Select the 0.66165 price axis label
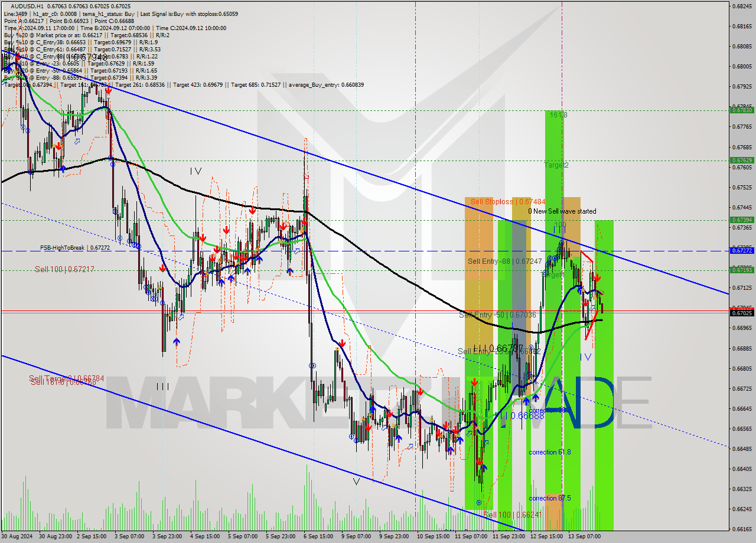This screenshot has width=756, height=543. 742,529
